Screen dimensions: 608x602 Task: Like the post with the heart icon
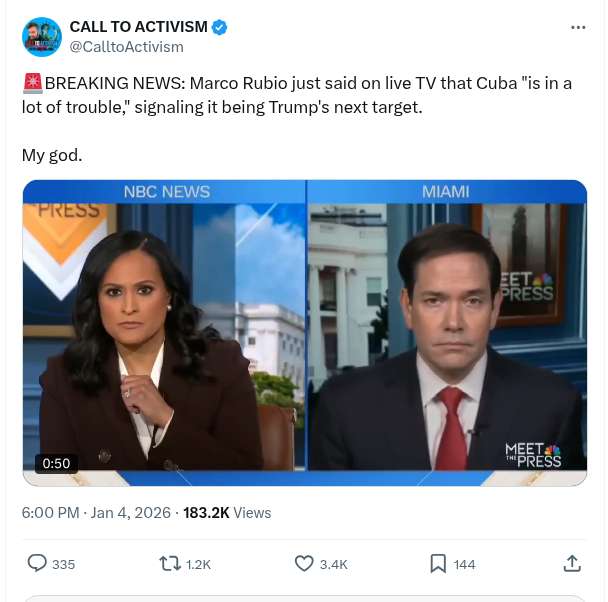[304, 564]
